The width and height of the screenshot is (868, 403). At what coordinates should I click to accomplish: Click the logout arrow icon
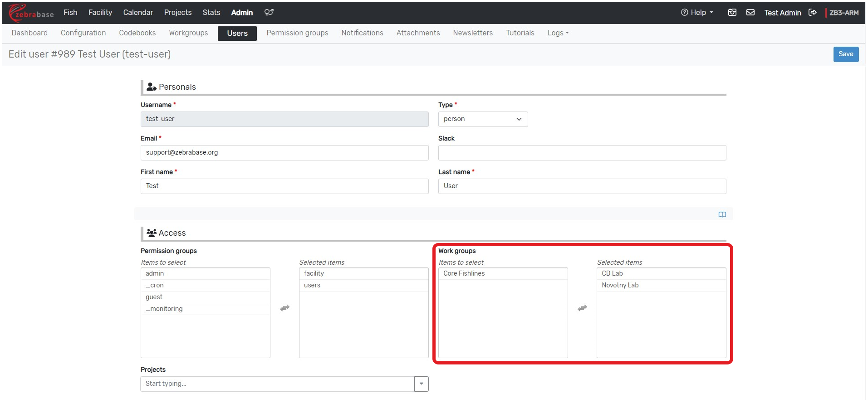pyautogui.click(x=813, y=13)
